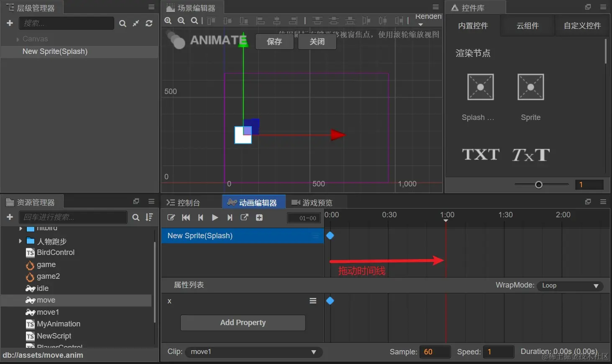Collapse all nodes with the hierarchy arrows icon
This screenshot has height=364, width=612.
pyautogui.click(x=136, y=23)
